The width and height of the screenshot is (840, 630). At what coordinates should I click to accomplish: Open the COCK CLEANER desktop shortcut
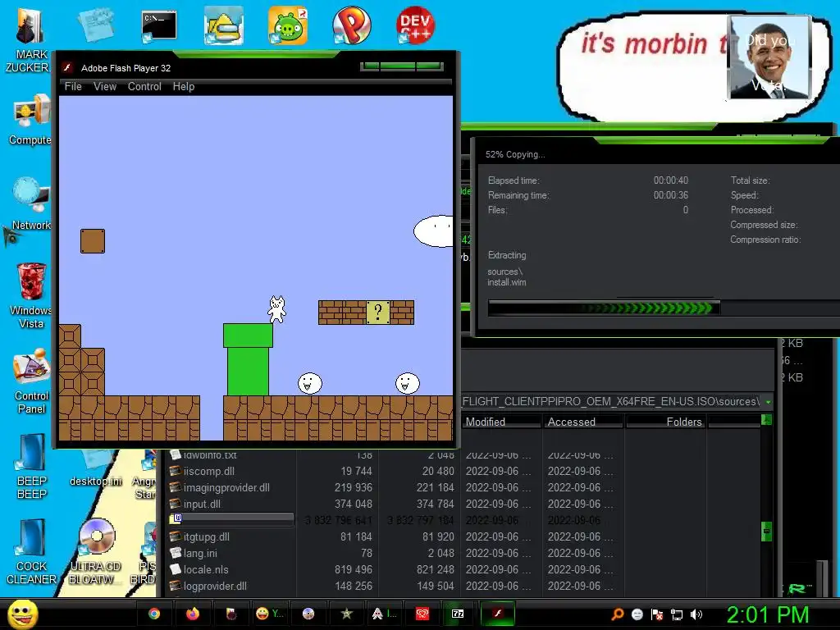coord(31,552)
